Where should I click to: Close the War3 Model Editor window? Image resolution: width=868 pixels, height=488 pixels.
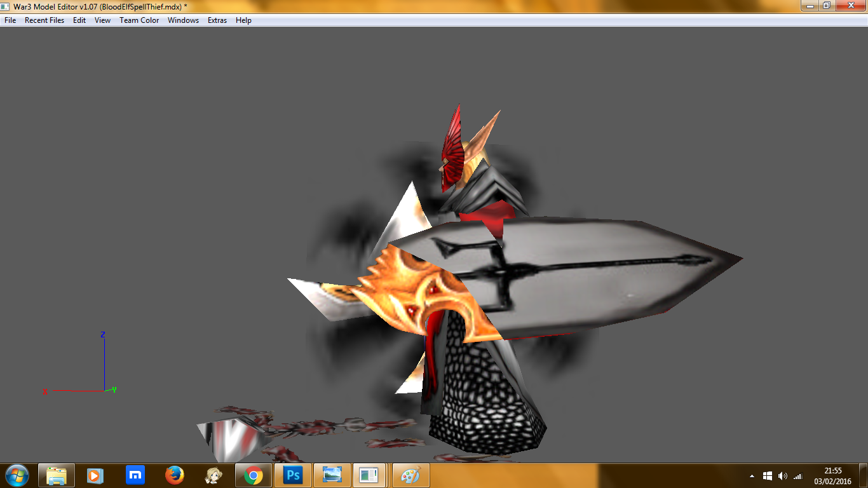[850, 5]
